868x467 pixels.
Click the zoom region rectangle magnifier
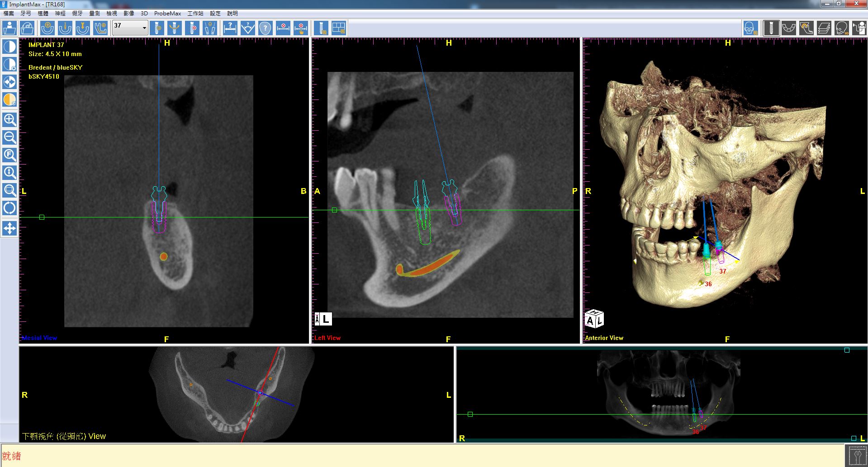pos(9,190)
